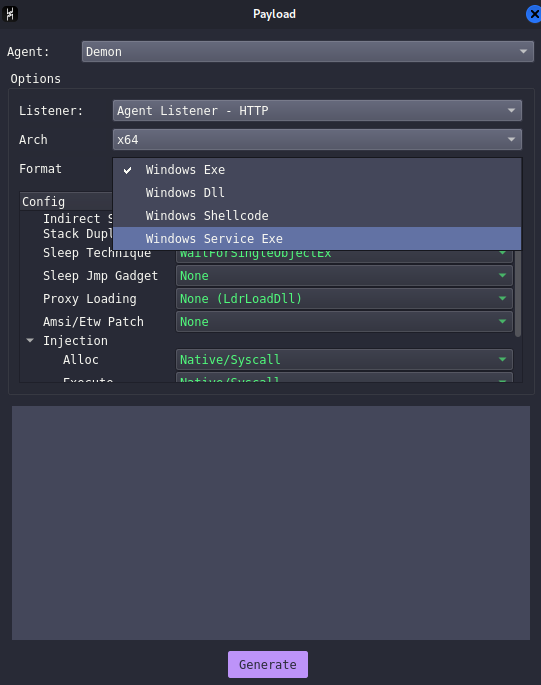Click inside the empty build output console

coord(271,523)
